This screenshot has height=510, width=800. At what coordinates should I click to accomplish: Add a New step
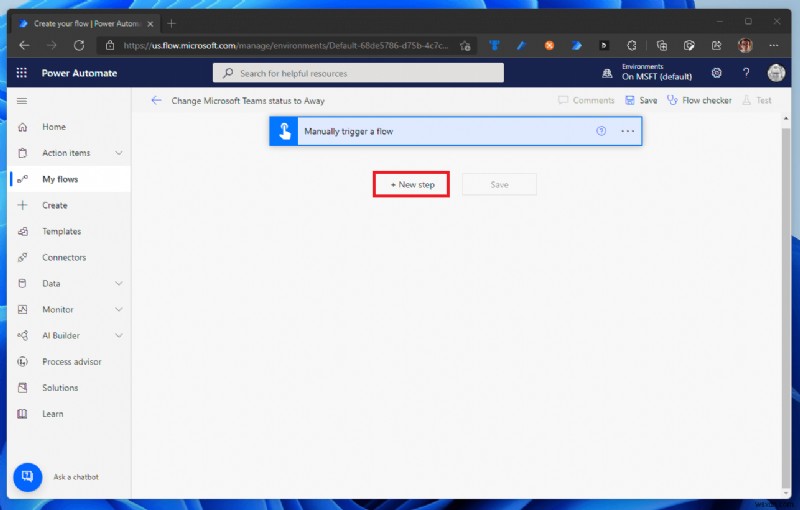pyautogui.click(x=412, y=185)
